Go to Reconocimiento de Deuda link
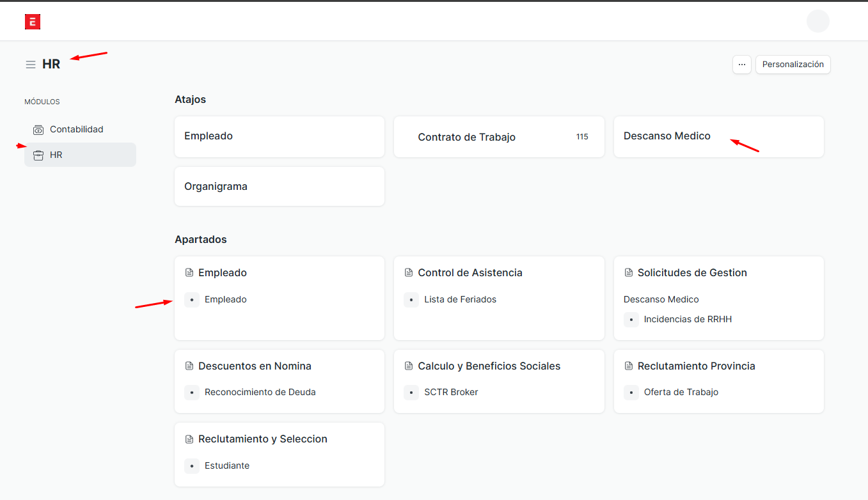 (260, 392)
